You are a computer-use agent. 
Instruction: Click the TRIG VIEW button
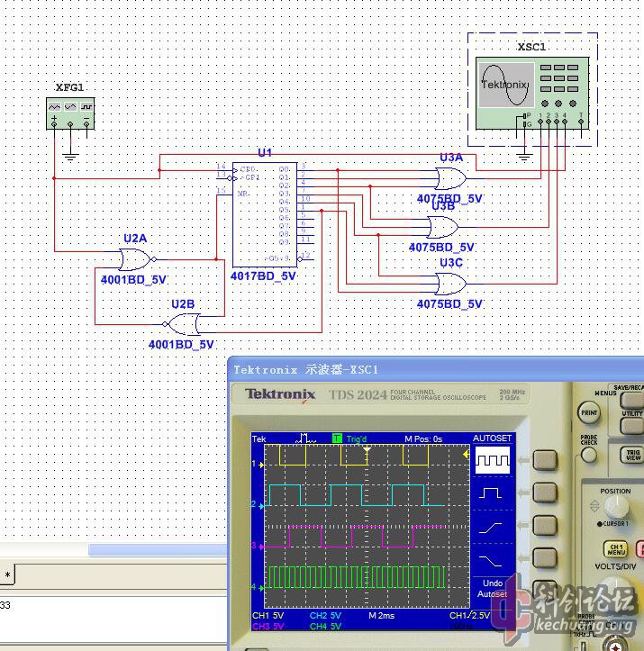(632, 455)
